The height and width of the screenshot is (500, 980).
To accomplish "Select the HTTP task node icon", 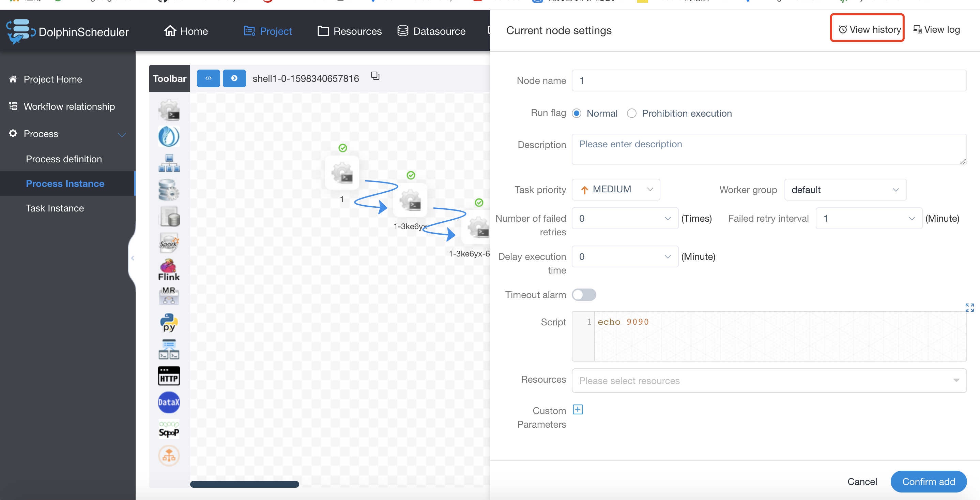I will pos(169,376).
